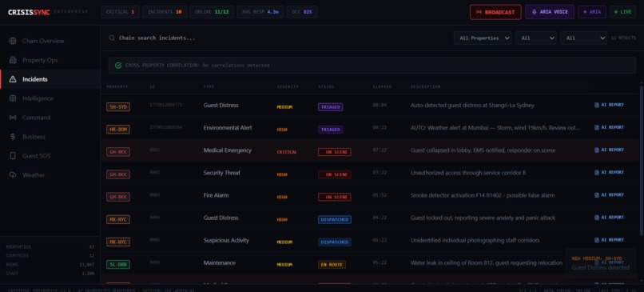Sort by the ELAPSED column header
Image resolution: width=644 pixels, height=292 pixels.
point(382,86)
